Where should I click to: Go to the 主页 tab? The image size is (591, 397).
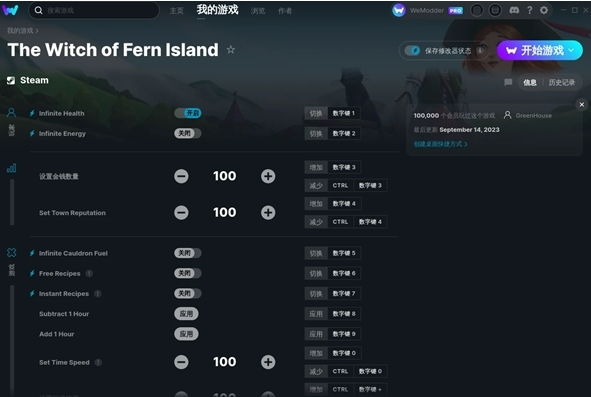pyautogui.click(x=176, y=11)
